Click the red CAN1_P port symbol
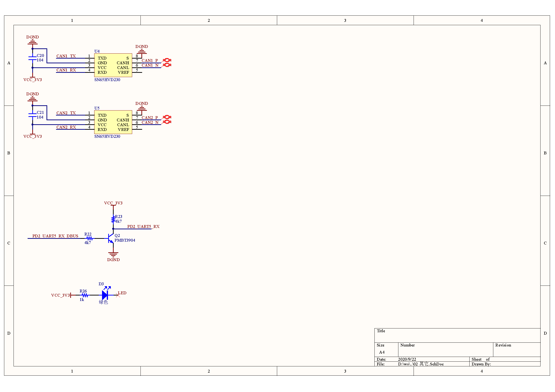This screenshot has width=555, height=392. 167,60
